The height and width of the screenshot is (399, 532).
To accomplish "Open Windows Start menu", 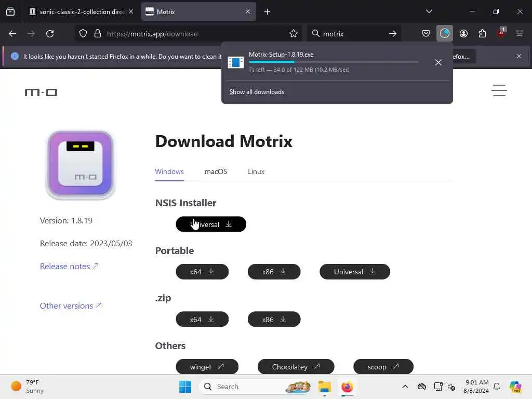I will pos(185,387).
